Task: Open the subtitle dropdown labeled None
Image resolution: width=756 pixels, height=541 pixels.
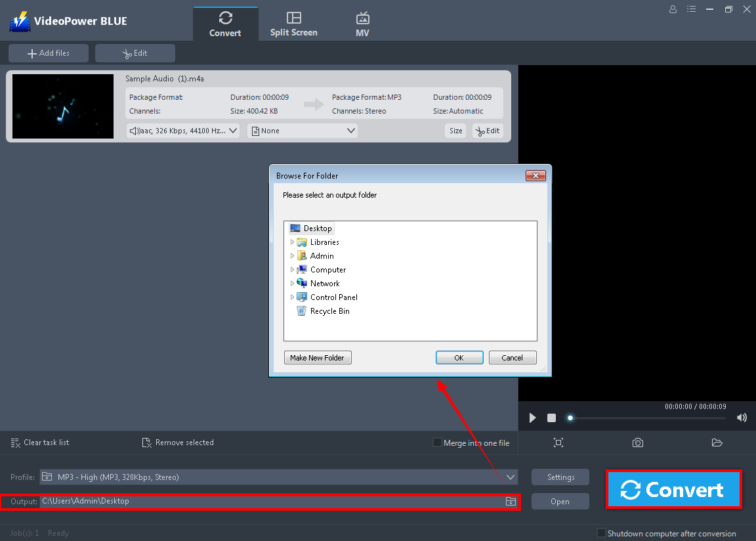Action: pos(303,131)
